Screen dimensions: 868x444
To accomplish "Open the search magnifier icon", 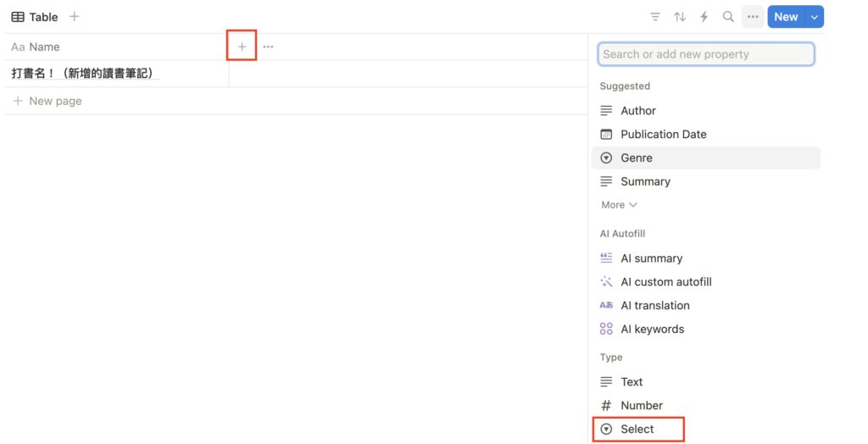I will click(728, 17).
